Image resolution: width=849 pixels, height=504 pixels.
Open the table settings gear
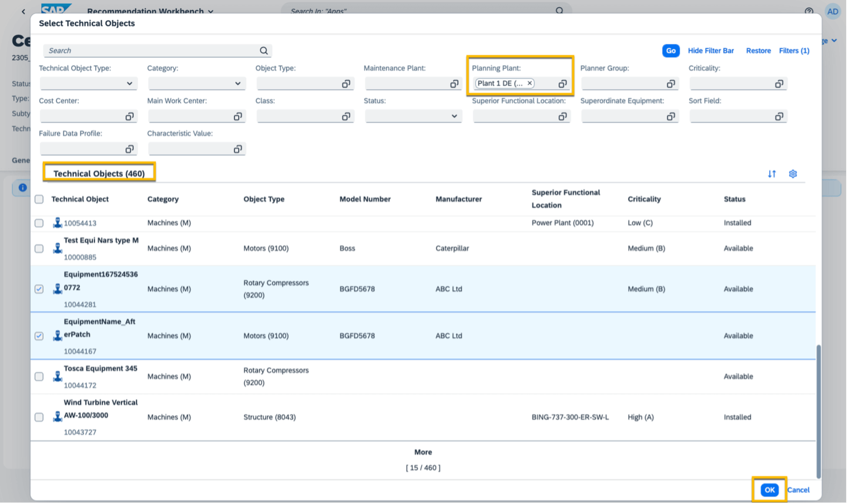[793, 174]
